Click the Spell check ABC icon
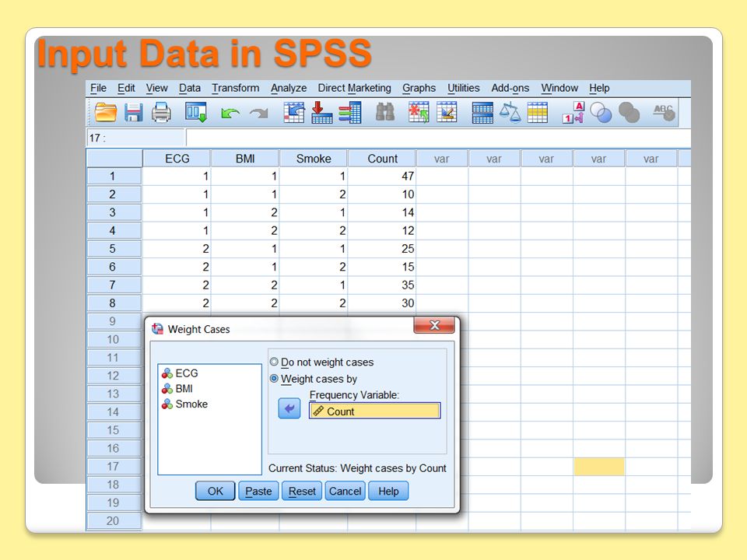The width and height of the screenshot is (747, 560). 664,113
